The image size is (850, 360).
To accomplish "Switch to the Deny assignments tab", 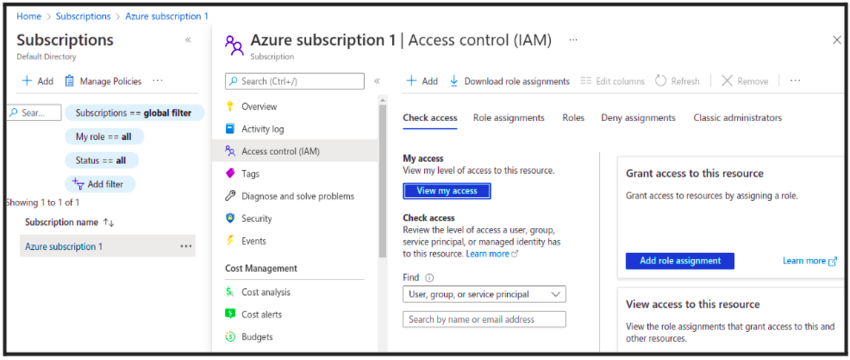I will click(x=638, y=118).
